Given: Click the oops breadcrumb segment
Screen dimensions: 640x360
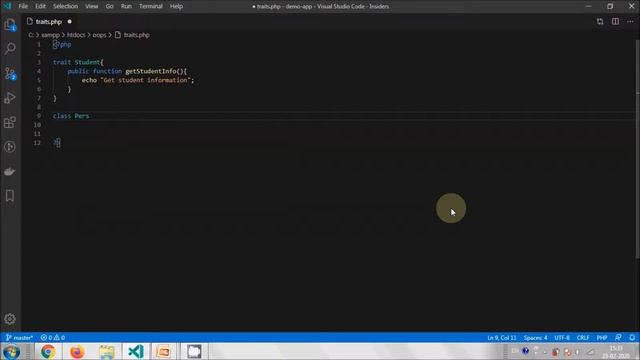Looking at the screenshot, I should click(x=99, y=35).
